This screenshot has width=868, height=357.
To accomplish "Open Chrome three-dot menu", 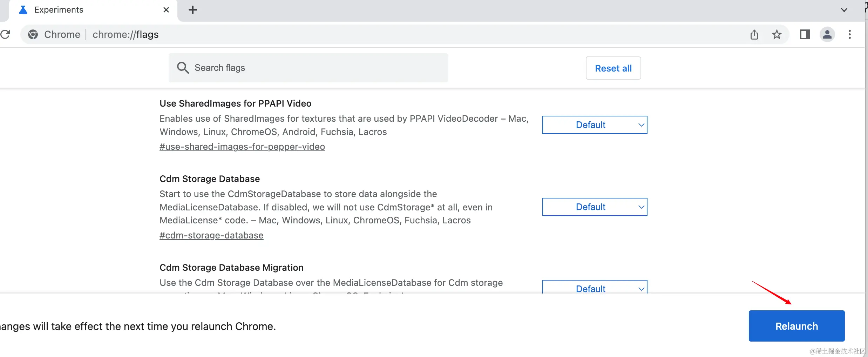I will (x=850, y=34).
